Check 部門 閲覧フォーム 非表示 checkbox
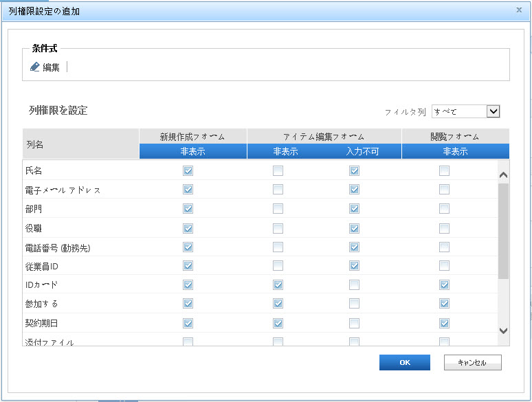 point(444,209)
